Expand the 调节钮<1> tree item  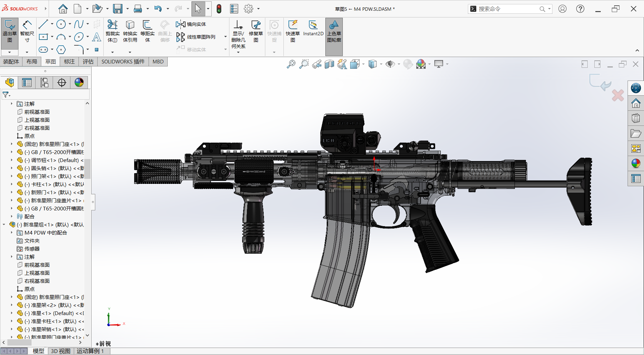tap(11, 160)
